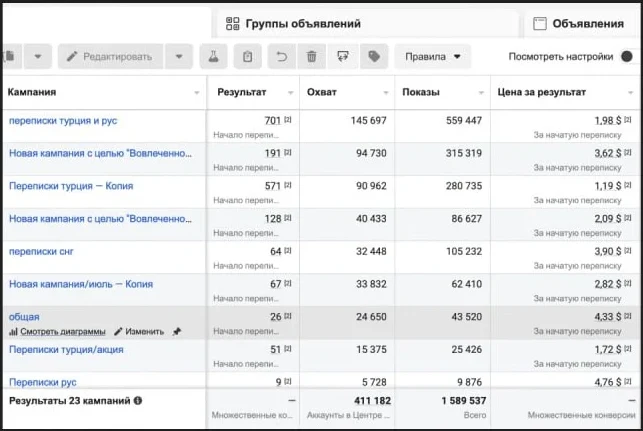This screenshot has width=643, height=431.
Task: Open campaign переписки турция и рус
Action: click(x=63, y=121)
